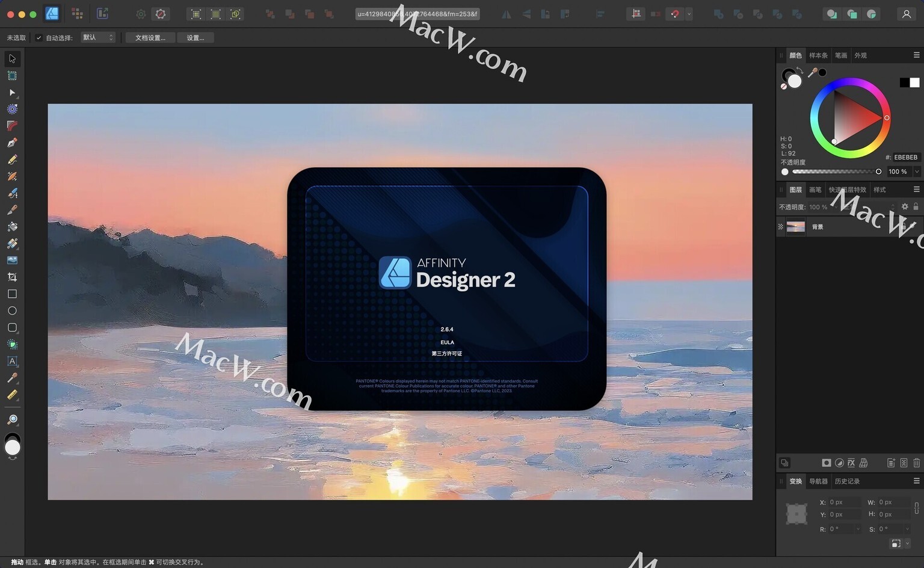Select the Zoom magnifier tool
The width and height of the screenshot is (924, 568).
[12, 419]
